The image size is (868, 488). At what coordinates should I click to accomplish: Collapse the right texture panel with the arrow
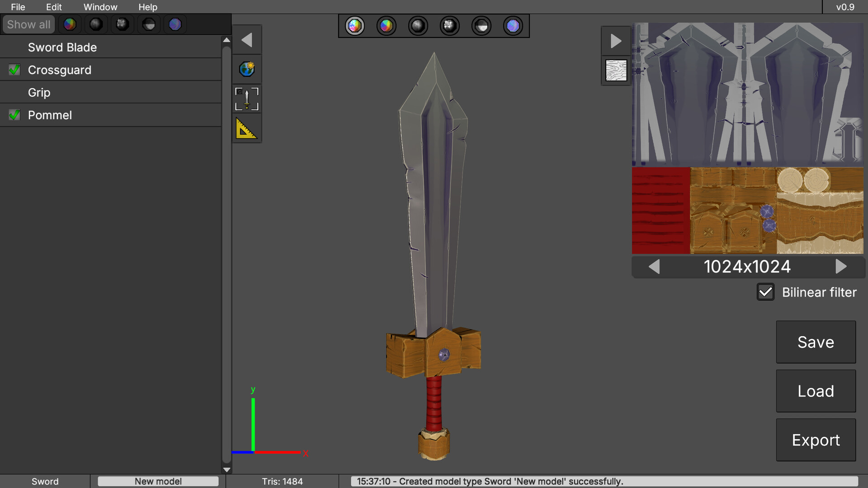(616, 41)
